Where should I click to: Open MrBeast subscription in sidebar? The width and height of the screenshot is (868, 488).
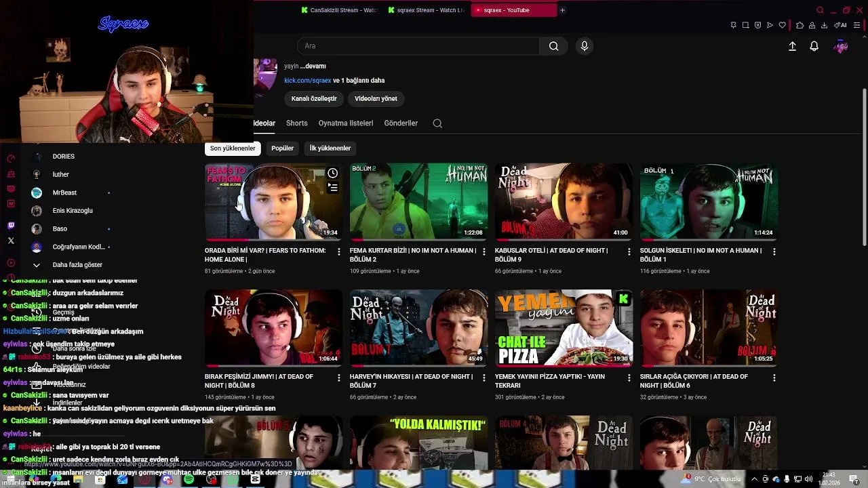(x=68, y=192)
